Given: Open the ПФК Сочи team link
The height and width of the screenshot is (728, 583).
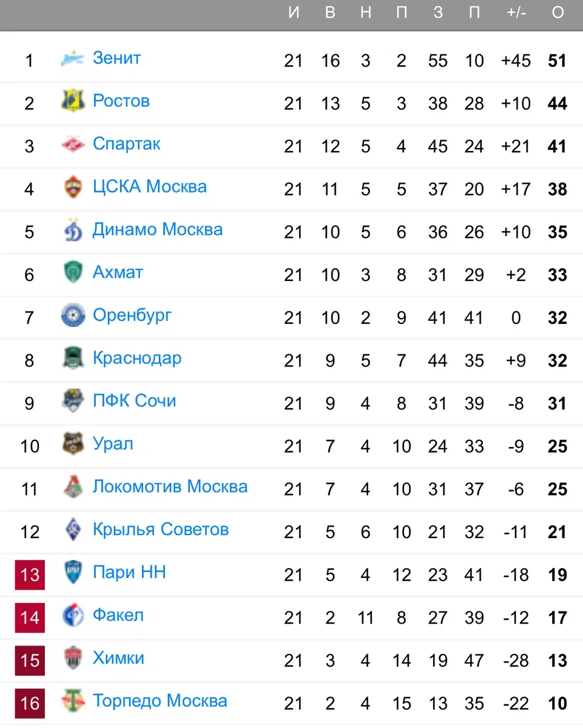Looking at the screenshot, I should click(x=134, y=401).
